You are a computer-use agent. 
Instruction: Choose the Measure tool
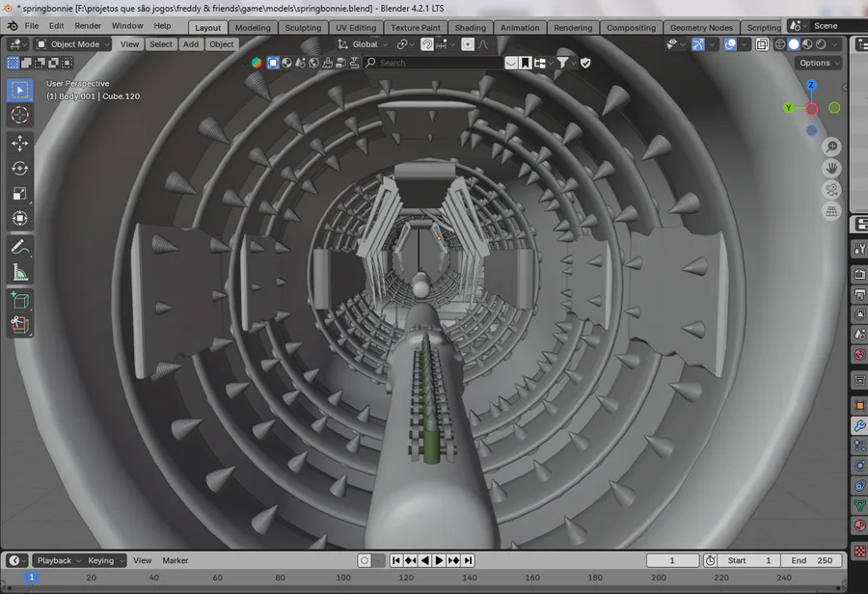pyautogui.click(x=20, y=272)
